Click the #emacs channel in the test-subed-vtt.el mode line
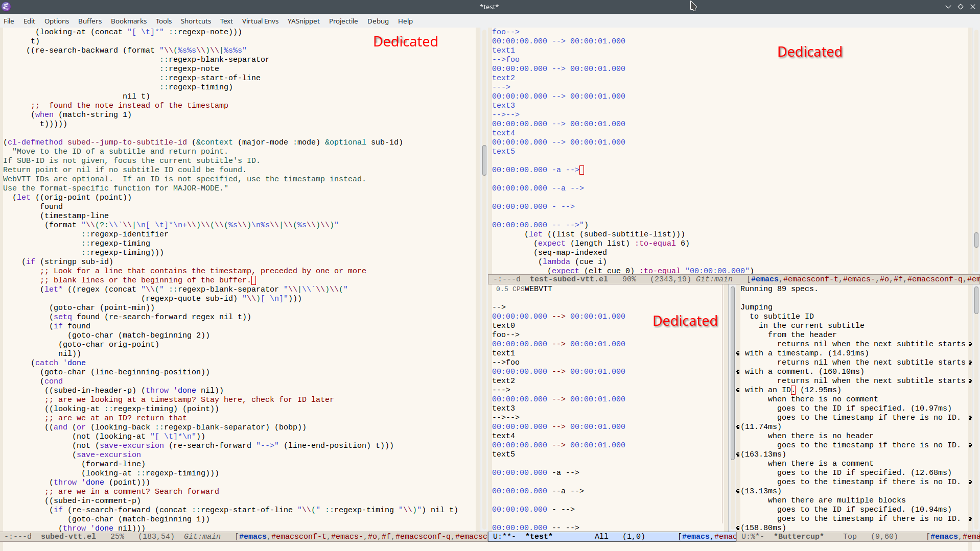The height and width of the screenshot is (551, 980). [x=765, y=279]
